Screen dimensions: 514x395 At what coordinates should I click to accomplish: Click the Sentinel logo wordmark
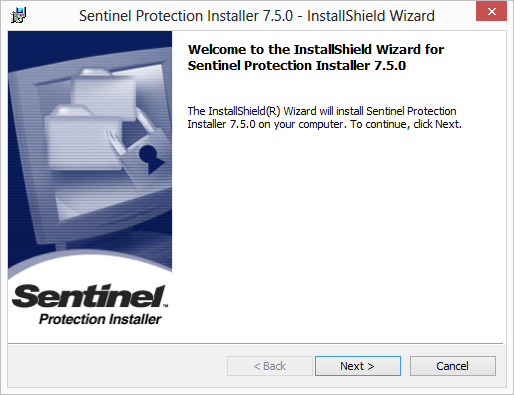(x=88, y=296)
